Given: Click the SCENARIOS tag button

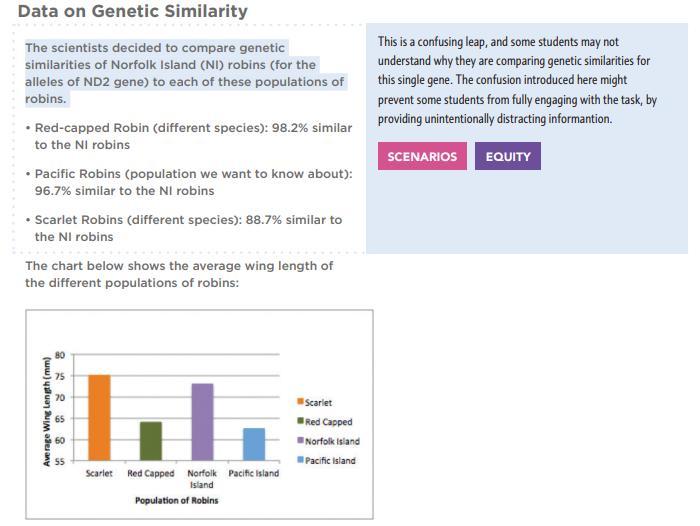Looking at the screenshot, I should [422, 157].
